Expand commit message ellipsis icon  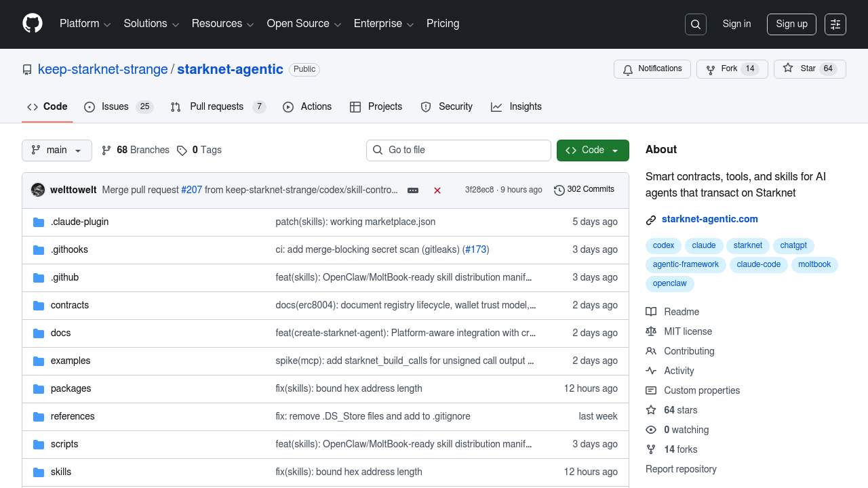pos(413,190)
